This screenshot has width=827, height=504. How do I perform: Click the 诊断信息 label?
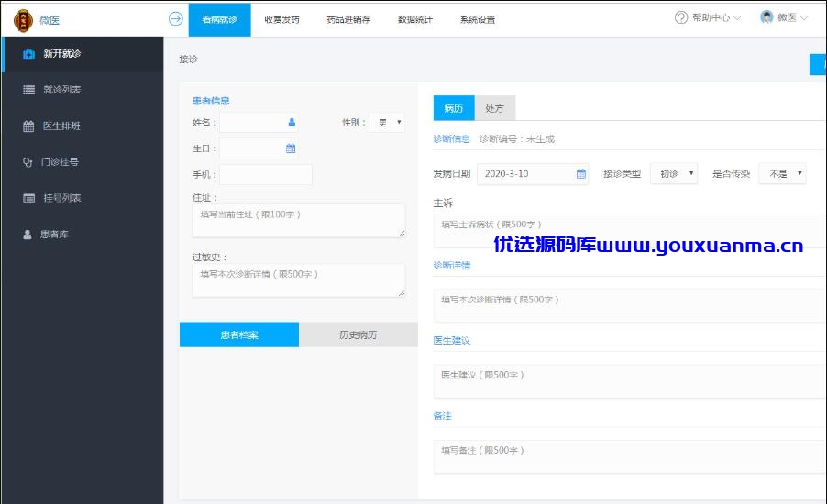(x=451, y=139)
